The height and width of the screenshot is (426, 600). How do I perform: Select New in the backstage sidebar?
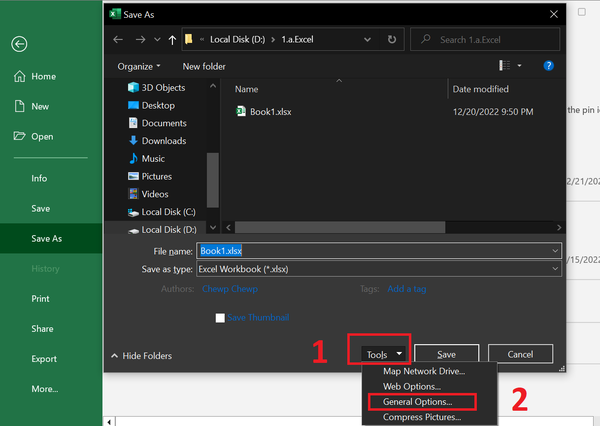point(31,106)
